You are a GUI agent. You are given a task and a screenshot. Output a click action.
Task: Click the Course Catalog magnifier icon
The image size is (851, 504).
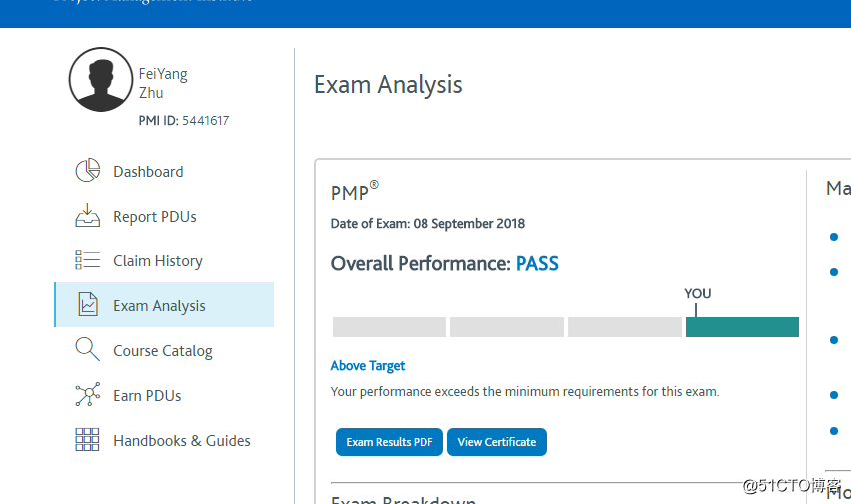87,349
